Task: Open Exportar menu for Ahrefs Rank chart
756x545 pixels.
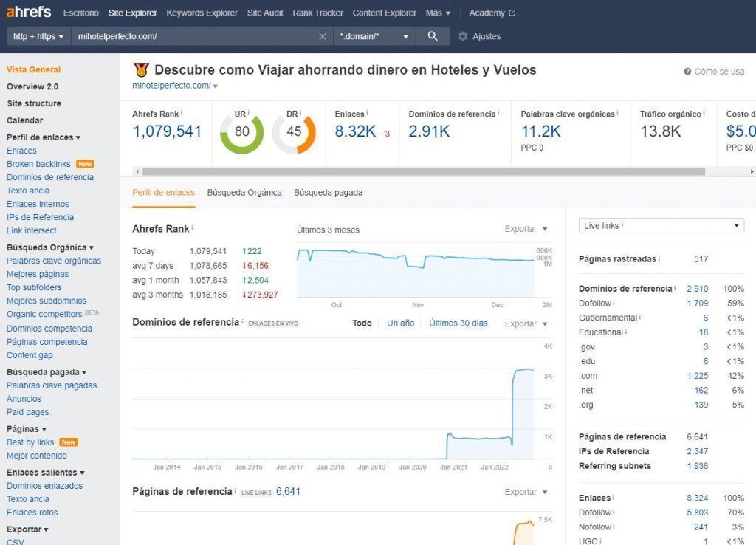Action: (x=526, y=229)
